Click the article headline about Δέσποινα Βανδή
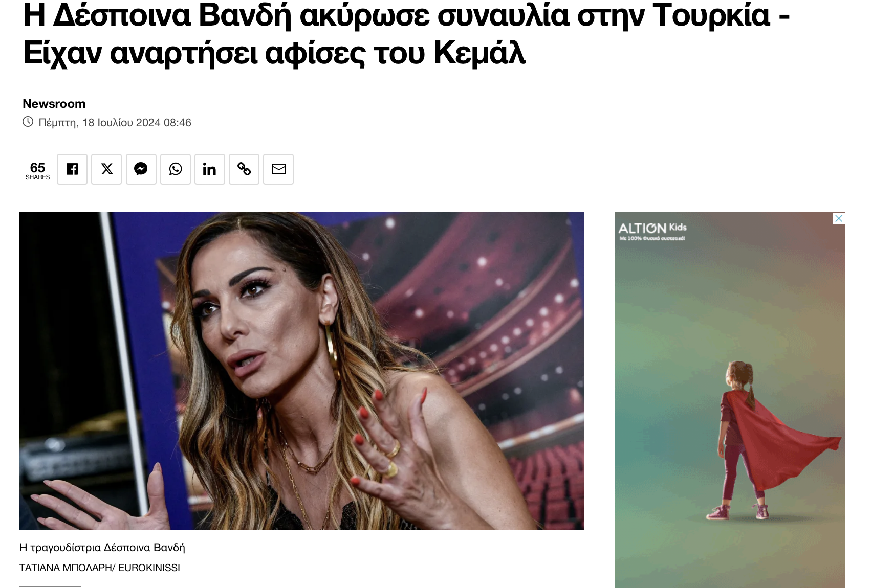 (407, 34)
